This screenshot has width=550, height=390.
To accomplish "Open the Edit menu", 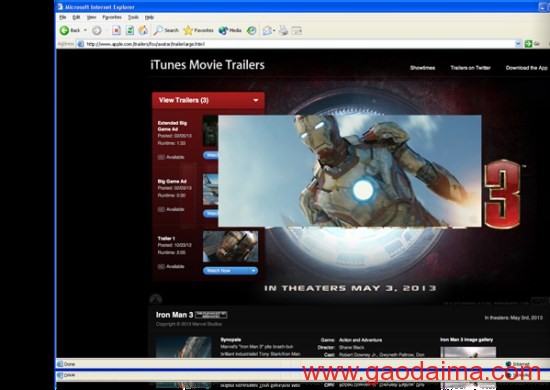I will click(76, 17).
